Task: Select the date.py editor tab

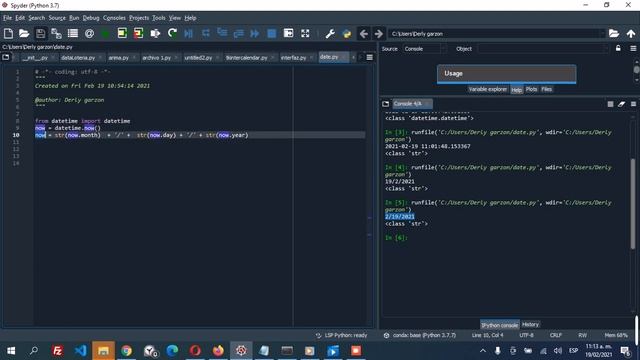Action: (329, 57)
